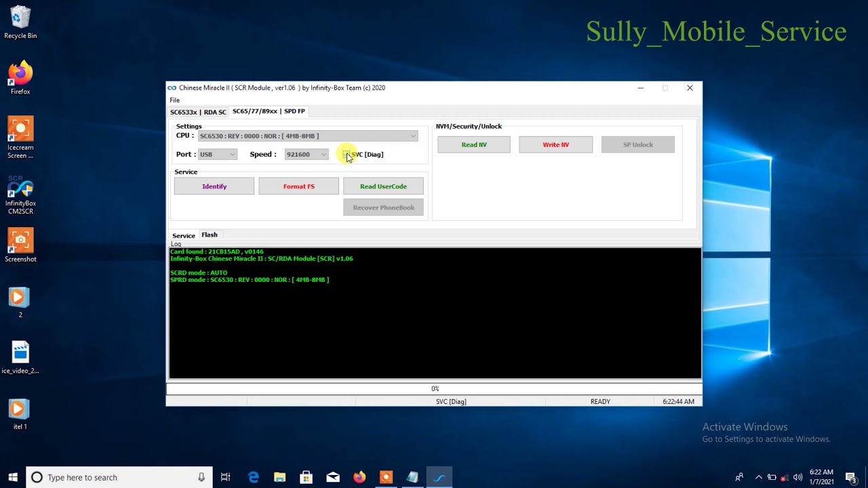Viewport: 868px width, 488px height.
Task: Click the Read NV button
Action: pos(474,144)
